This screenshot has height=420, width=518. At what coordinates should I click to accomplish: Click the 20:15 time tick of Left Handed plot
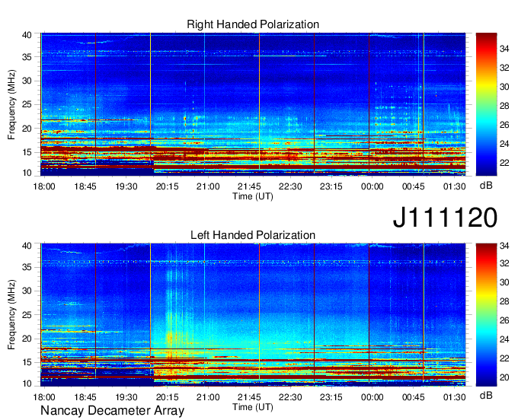pyautogui.click(x=167, y=397)
